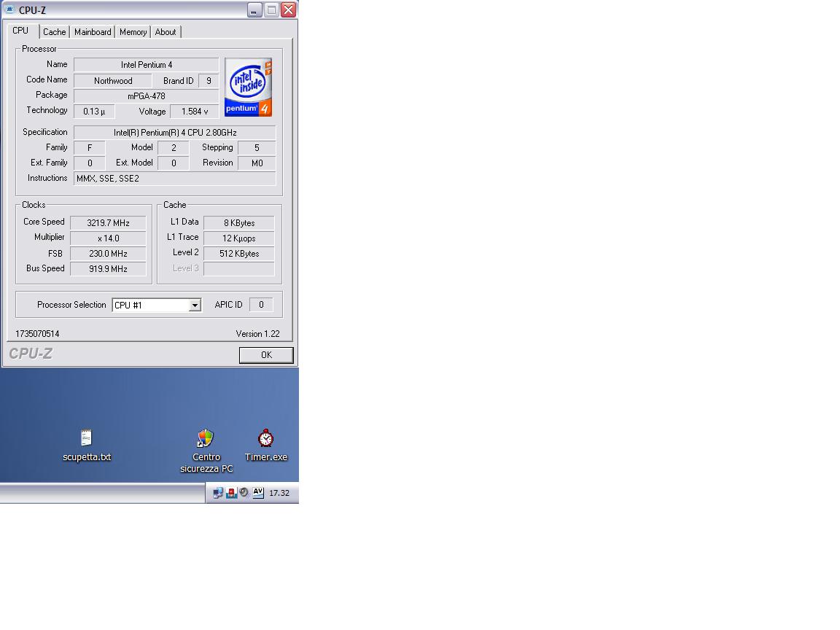Click the Level 2 value '512 KBytes'

coord(239,254)
